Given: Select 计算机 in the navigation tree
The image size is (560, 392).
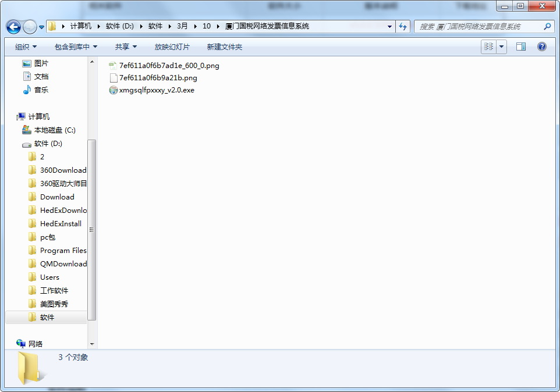Looking at the screenshot, I should pos(39,117).
